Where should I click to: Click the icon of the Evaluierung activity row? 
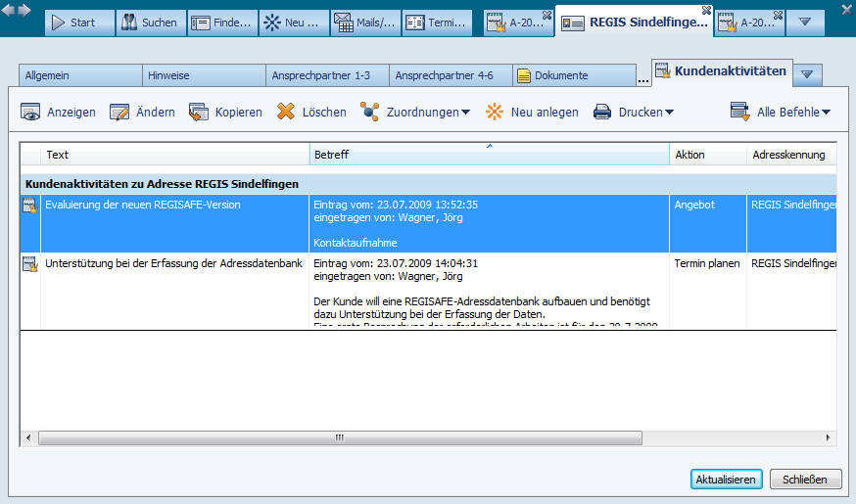click(x=29, y=205)
